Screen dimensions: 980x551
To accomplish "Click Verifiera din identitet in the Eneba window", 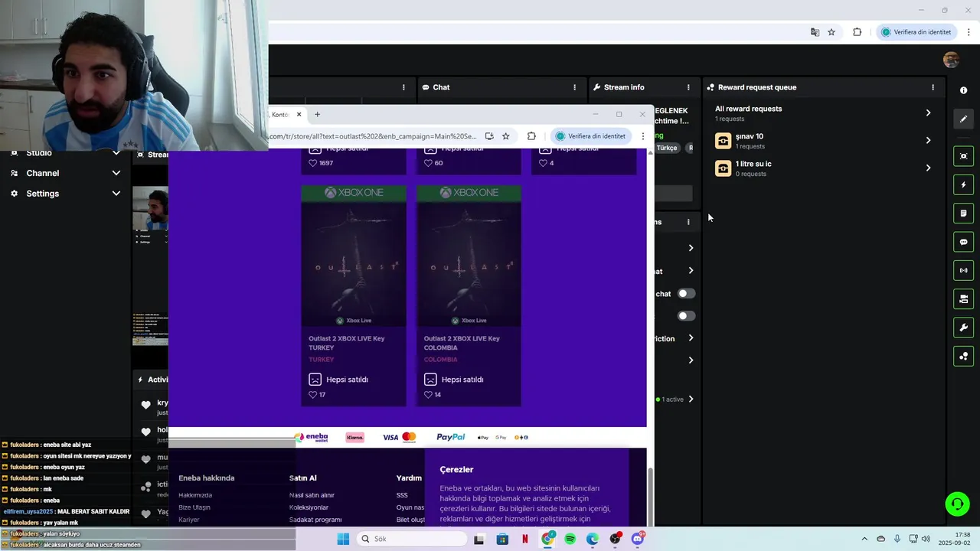I will coord(590,136).
